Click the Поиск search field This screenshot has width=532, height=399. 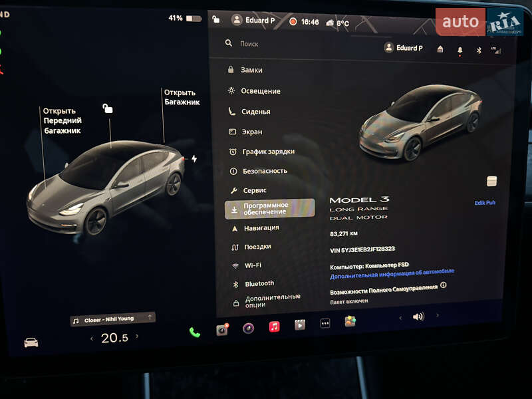click(249, 44)
